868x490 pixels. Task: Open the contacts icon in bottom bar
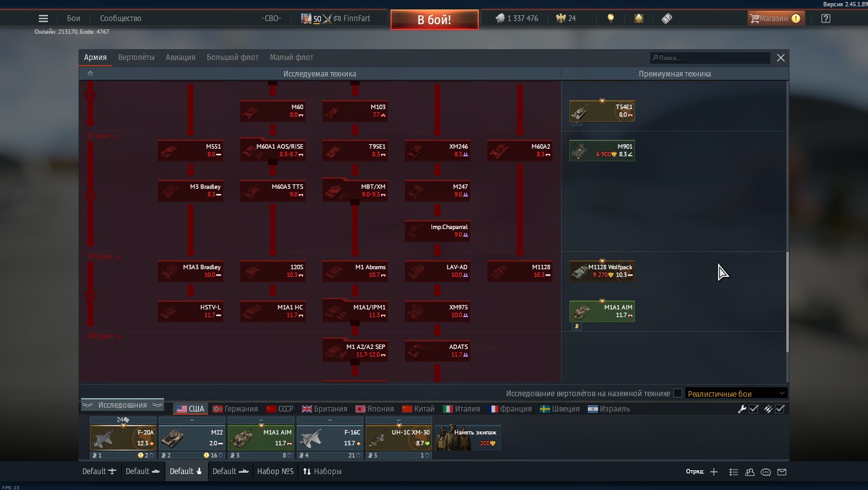pyautogui.click(x=750, y=472)
